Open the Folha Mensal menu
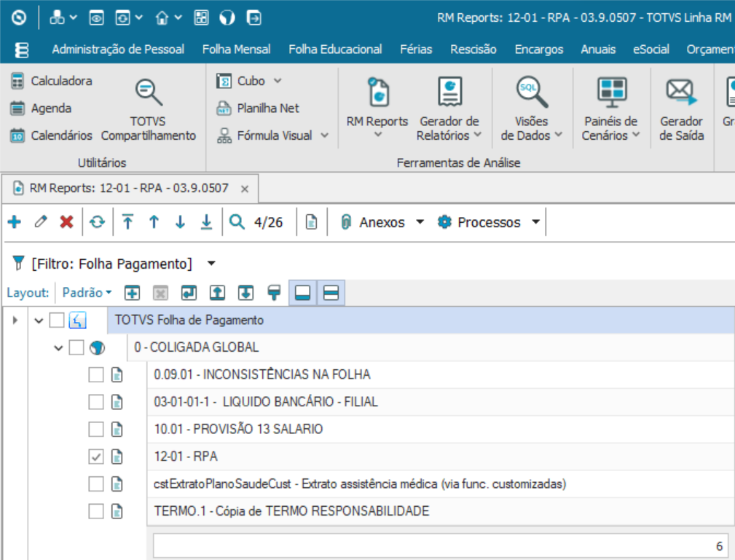This screenshot has width=735, height=560. pyautogui.click(x=236, y=50)
